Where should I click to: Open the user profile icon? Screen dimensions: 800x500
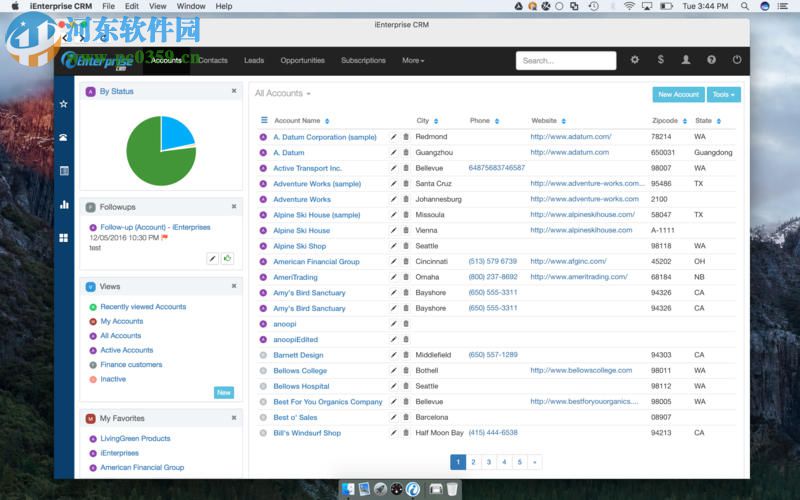point(686,60)
